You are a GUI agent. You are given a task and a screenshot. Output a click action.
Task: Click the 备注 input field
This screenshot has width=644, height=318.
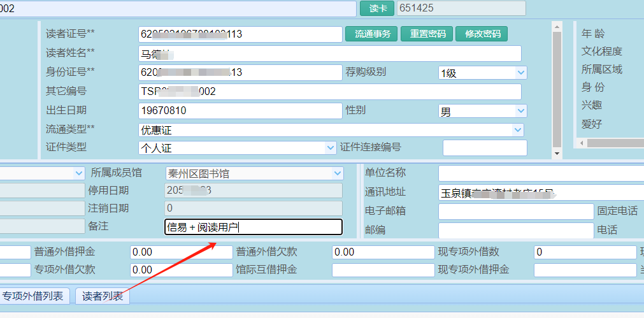pyautogui.click(x=253, y=227)
